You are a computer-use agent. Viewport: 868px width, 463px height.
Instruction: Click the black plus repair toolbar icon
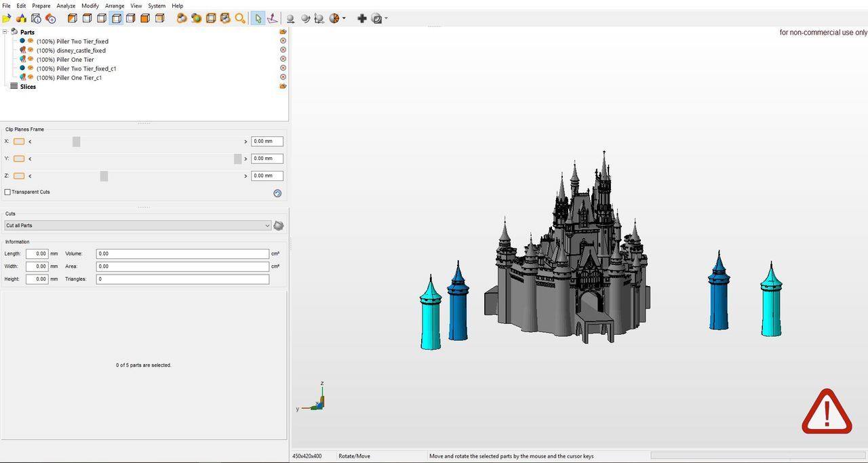click(x=362, y=18)
